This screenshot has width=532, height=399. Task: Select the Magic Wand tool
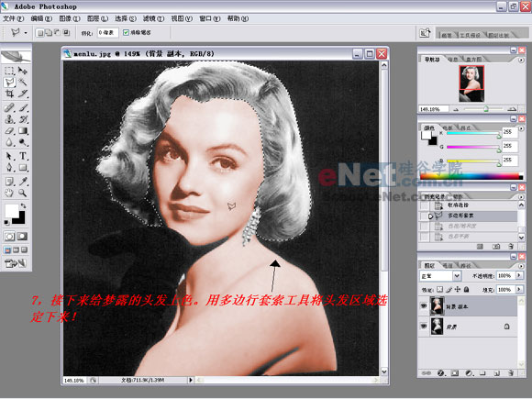[x=23, y=83]
